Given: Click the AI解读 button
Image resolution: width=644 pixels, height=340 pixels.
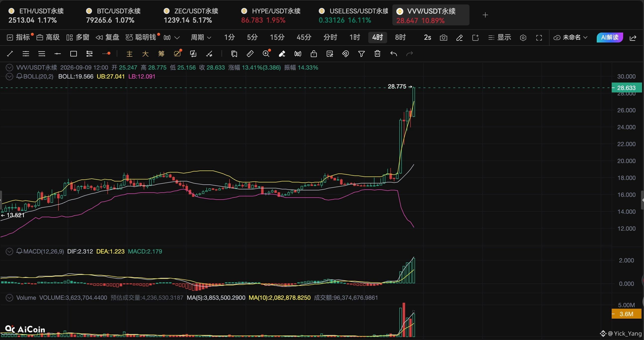Looking at the screenshot, I should coord(610,38).
